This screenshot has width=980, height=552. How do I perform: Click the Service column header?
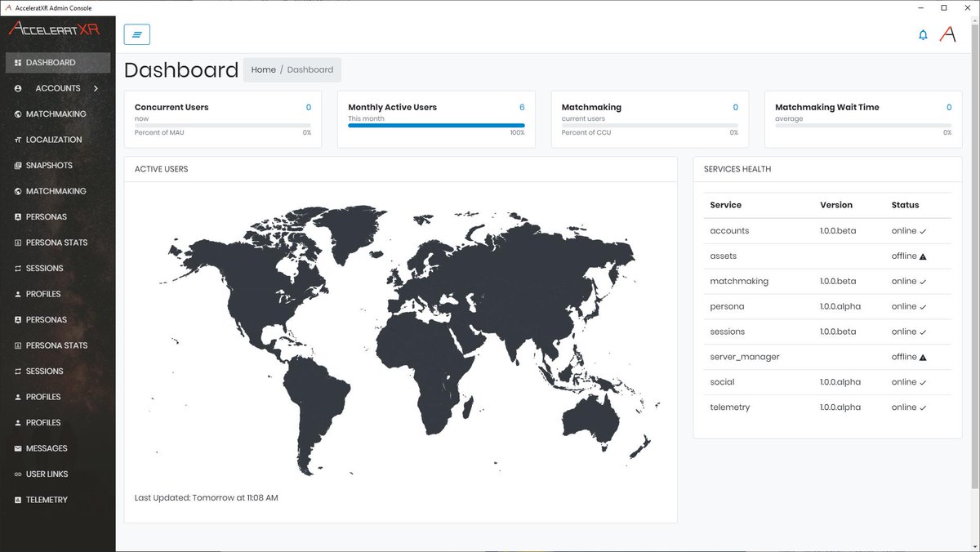click(726, 205)
